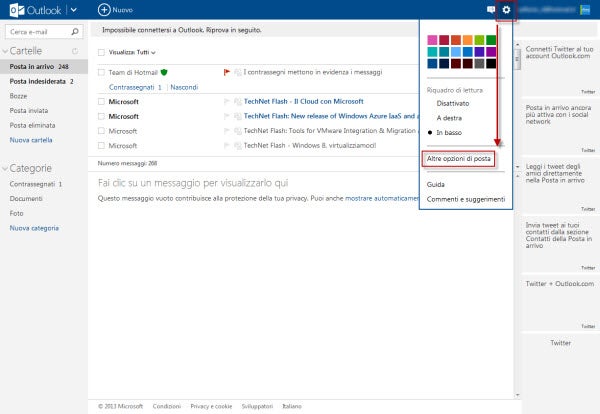This screenshot has width=600, height=414.
Task: Select In basso reading pane option
Action: click(449, 132)
